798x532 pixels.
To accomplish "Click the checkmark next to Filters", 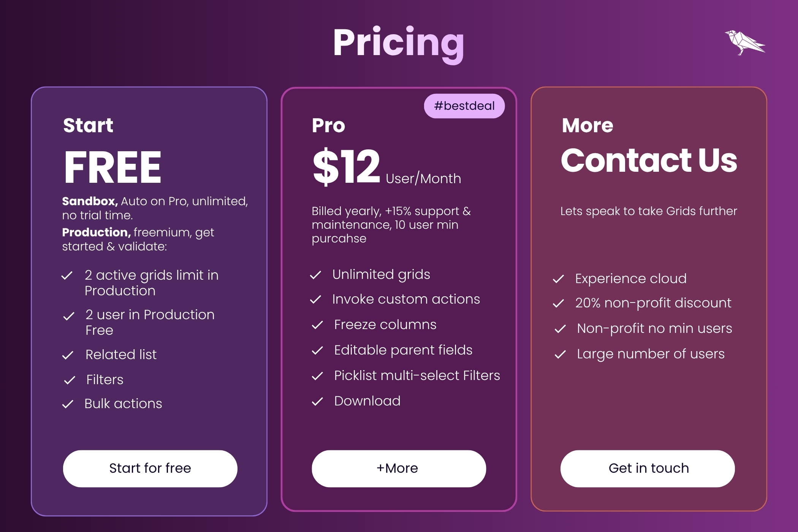I will [70, 380].
